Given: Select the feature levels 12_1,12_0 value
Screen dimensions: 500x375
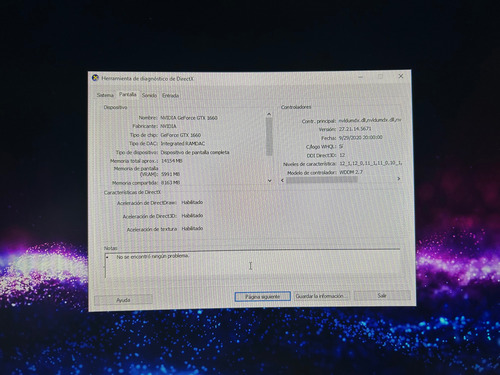Looking at the screenshot, I should click(371, 164).
